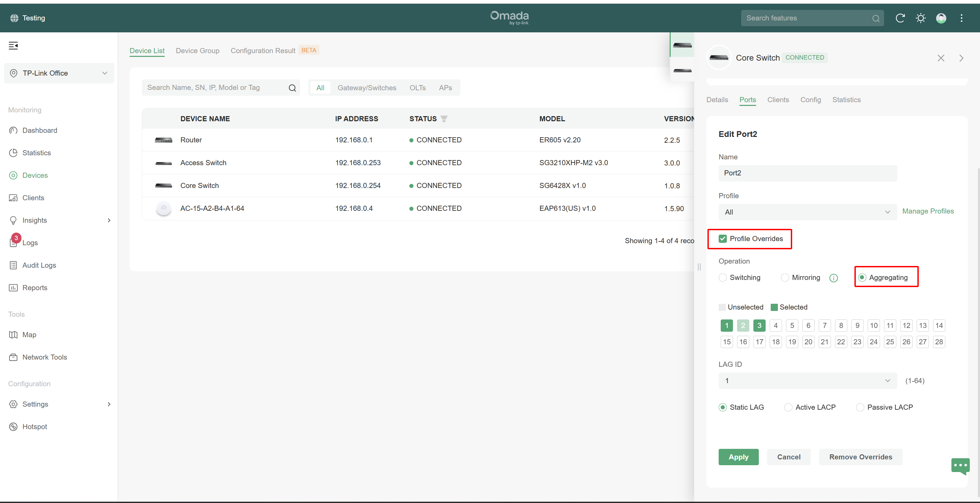Filter devices by Gateway/Switches

click(x=366, y=88)
